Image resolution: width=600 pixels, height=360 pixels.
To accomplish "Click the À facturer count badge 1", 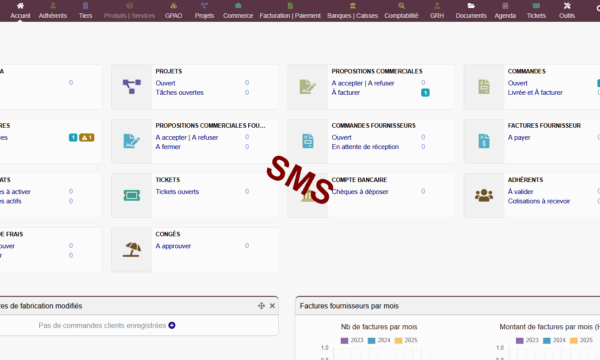I will tap(425, 93).
